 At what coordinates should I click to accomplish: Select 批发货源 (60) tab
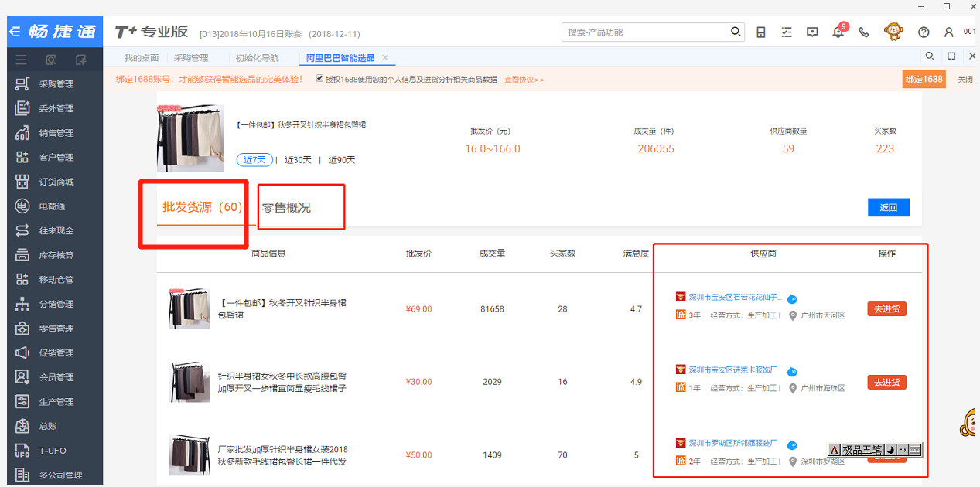[202, 207]
